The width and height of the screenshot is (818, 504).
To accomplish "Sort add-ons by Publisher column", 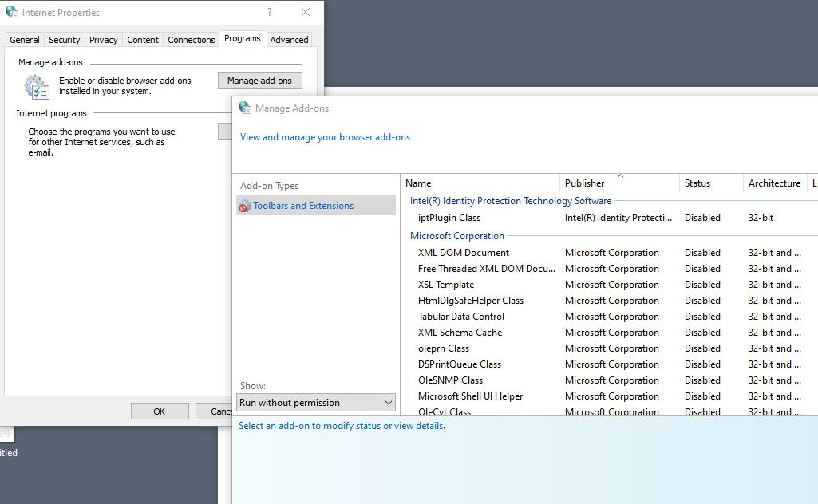I will tap(585, 183).
